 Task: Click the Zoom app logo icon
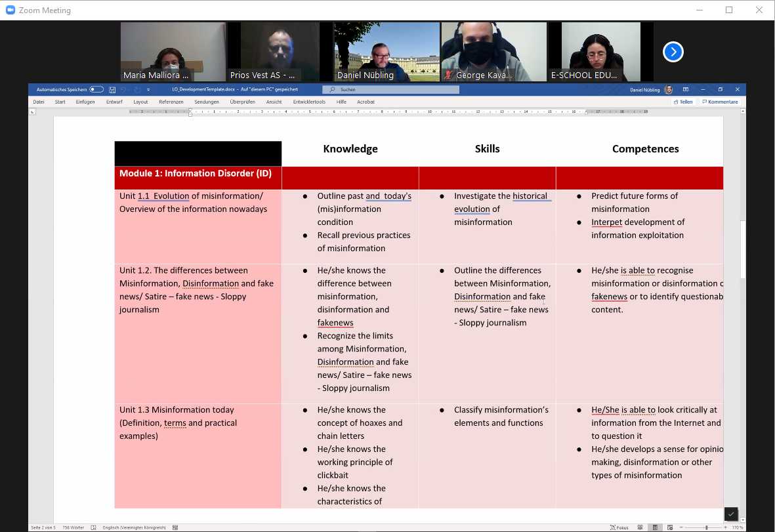tap(10, 10)
